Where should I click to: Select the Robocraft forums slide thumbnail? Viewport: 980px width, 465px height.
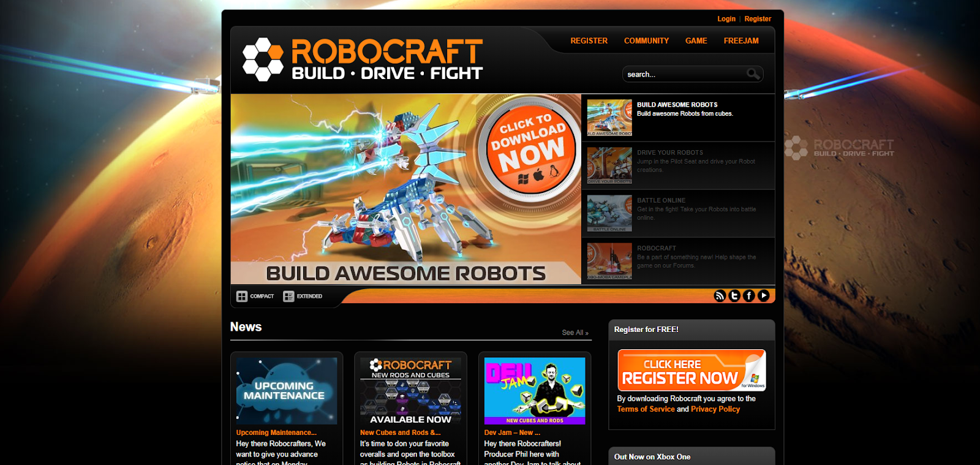coord(609,261)
